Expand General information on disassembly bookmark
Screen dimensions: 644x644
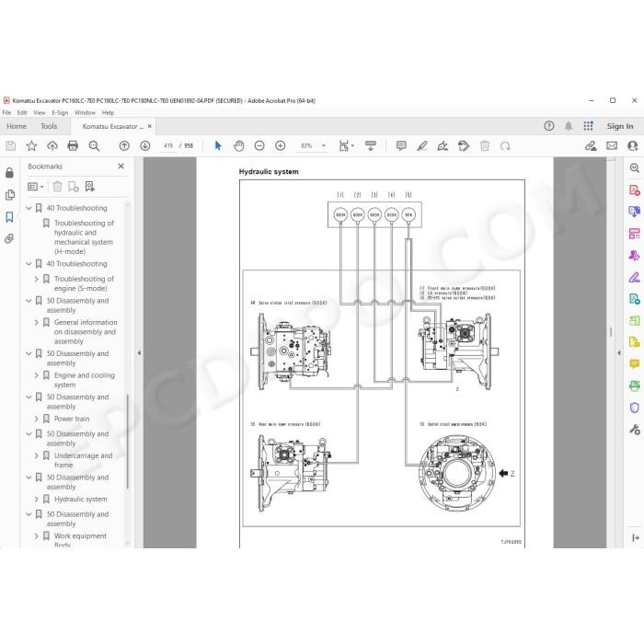tap(36, 322)
